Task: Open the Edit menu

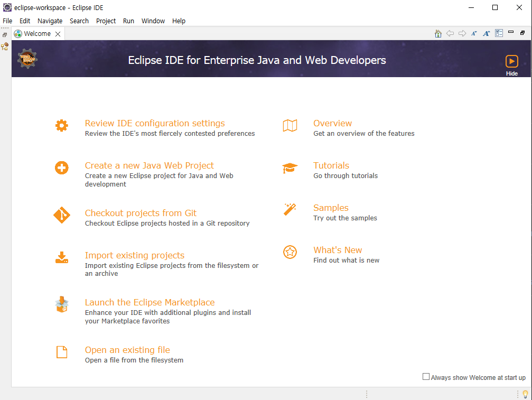Action: point(25,21)
